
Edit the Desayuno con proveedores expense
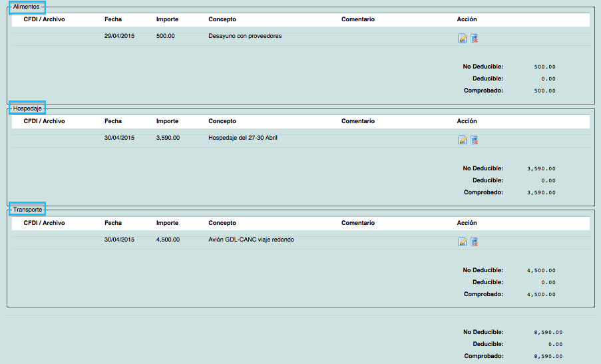click(x=463, y=39)
